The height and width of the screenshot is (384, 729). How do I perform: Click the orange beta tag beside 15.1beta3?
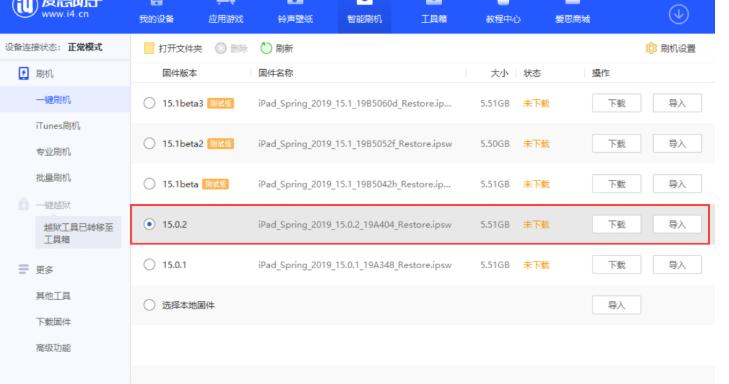click(x=220, y=103)
